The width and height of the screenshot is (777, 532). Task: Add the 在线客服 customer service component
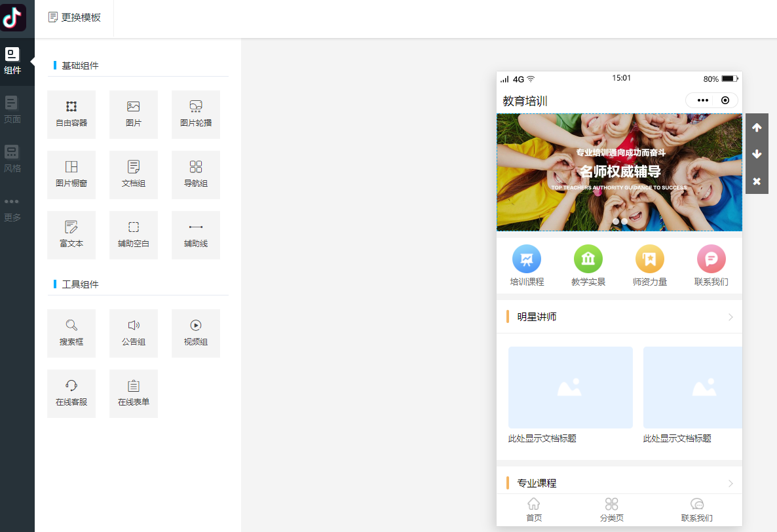pos(71,394)
